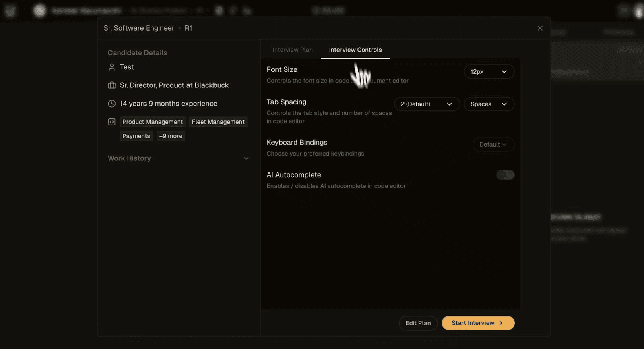Click the AI Autocomplete setting label

coord(294,175)
